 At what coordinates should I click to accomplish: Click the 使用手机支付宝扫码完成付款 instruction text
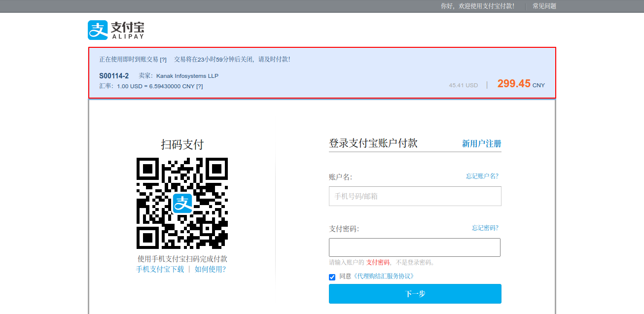[182, 259]
